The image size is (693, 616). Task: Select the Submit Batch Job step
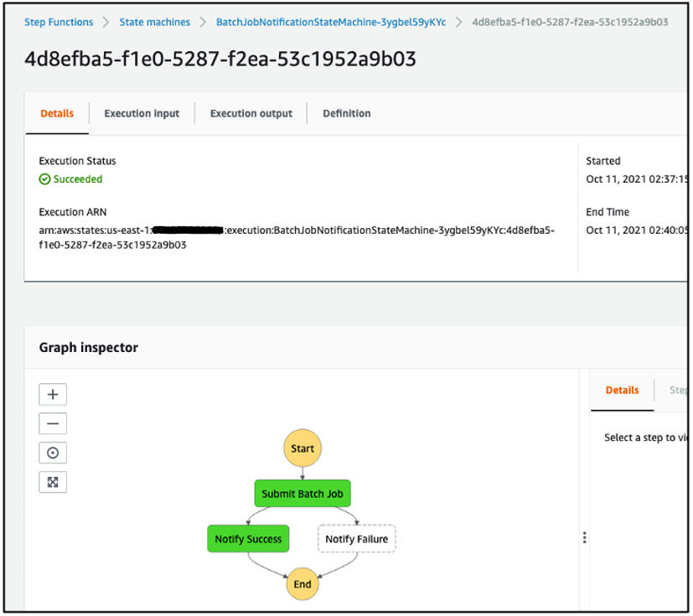coord(303,494)
